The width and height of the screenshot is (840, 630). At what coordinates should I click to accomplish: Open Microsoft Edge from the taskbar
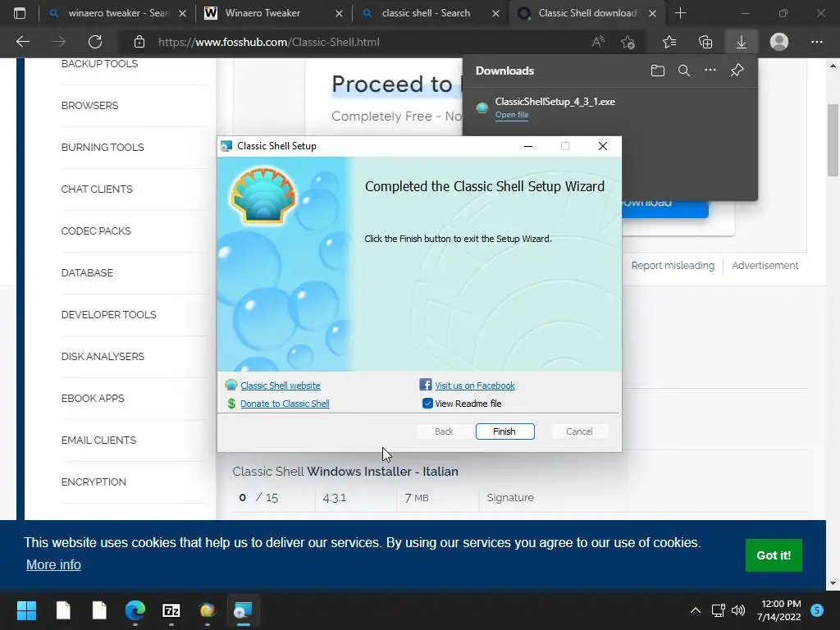click(x=135, y=610)
